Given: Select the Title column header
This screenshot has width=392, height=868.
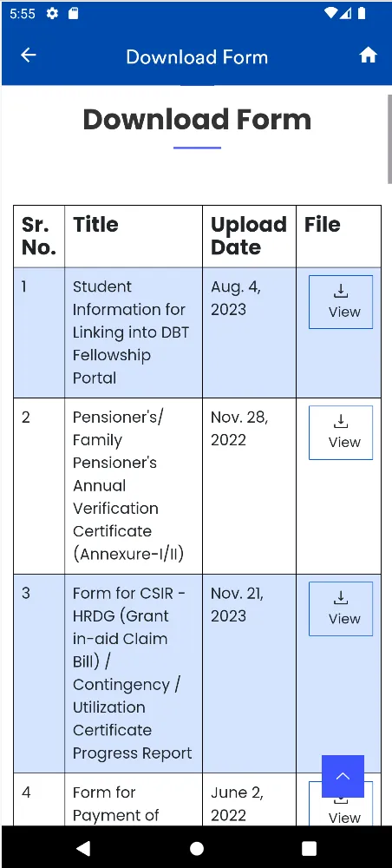Looking at the screenshot, I should tap(95, 224).
